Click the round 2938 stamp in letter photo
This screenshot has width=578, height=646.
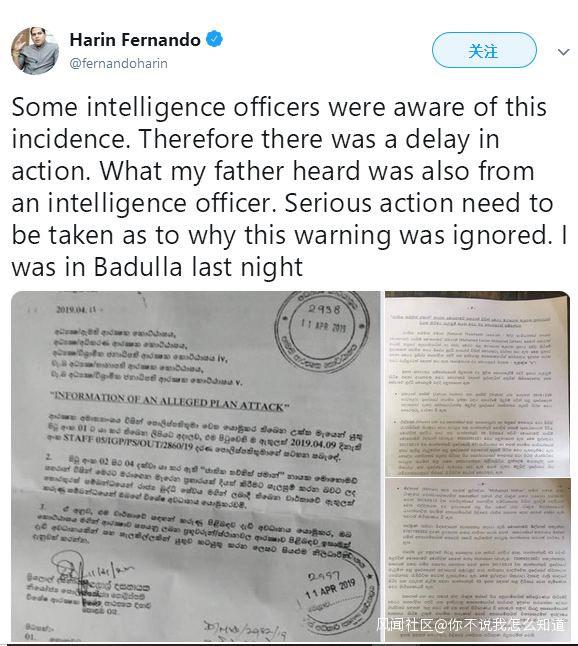click(x=323, y=330)
